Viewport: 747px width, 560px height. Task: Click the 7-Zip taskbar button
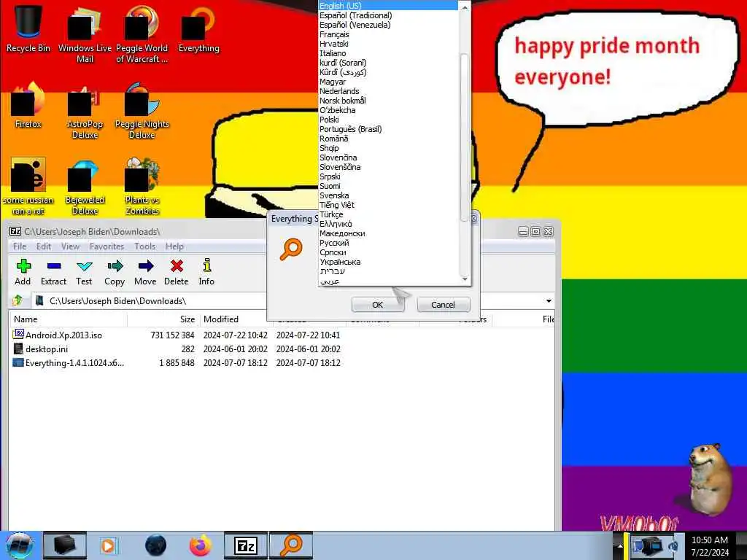point(246,545)
